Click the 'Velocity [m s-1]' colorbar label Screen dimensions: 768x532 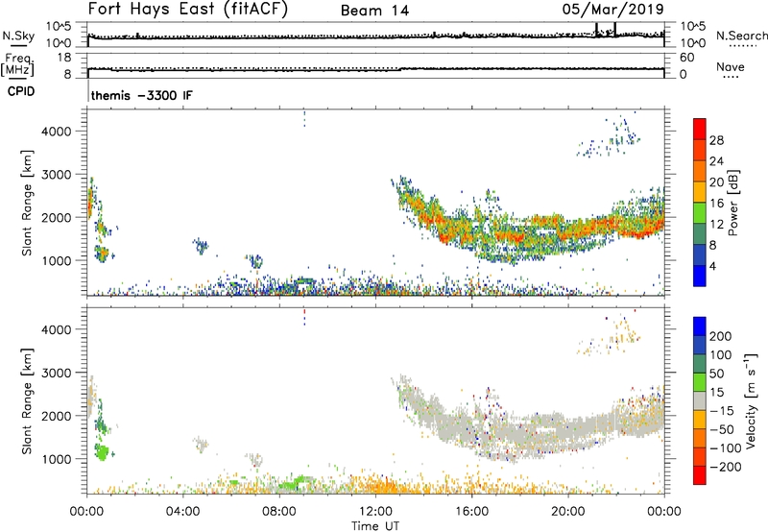click(x=751, y=400)
